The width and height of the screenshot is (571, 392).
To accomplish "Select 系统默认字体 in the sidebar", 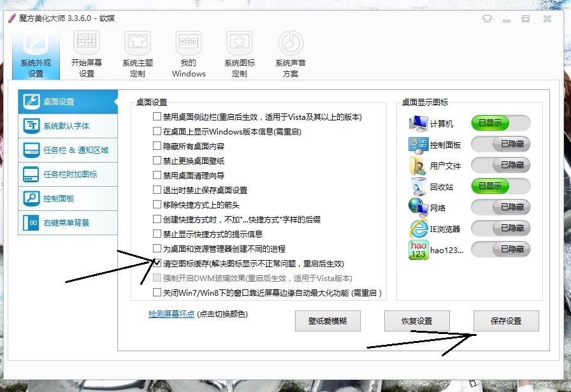I will point(68,126).
